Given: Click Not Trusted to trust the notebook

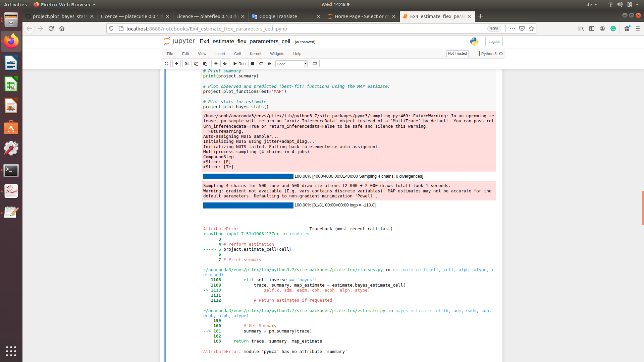Looking at the screenshot, I should pyautogui.click(x=457, y=53).
